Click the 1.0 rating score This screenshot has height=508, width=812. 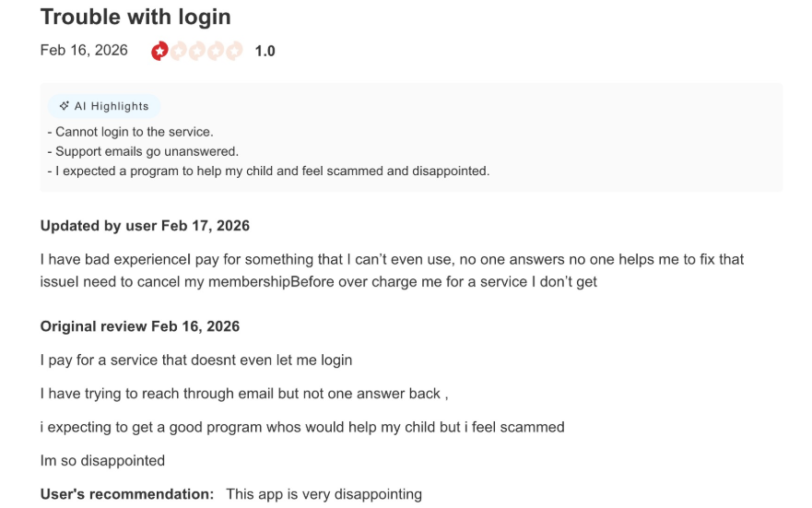(x=265, y=52)
